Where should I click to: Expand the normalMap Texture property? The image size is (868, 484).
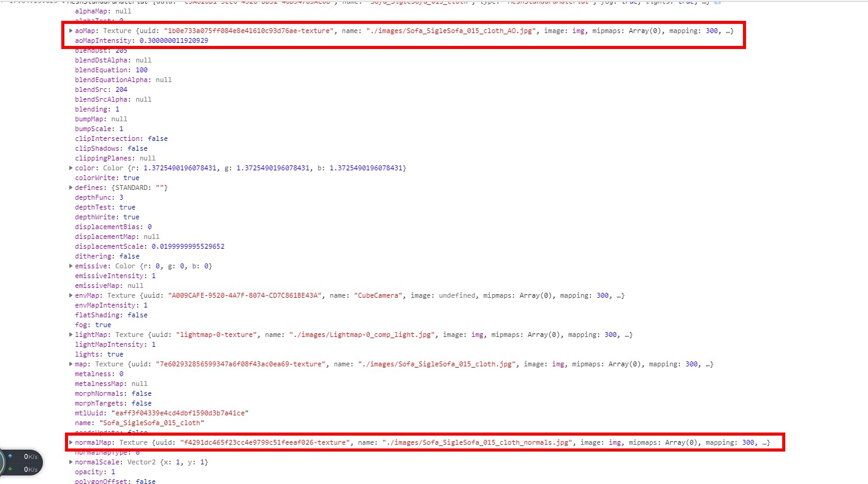70,442
